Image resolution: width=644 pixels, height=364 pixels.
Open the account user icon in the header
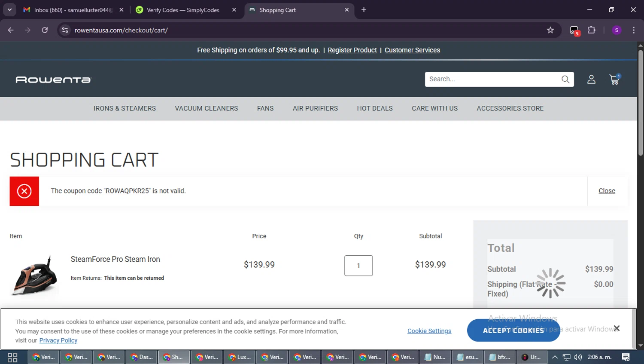tap(591, 80)
